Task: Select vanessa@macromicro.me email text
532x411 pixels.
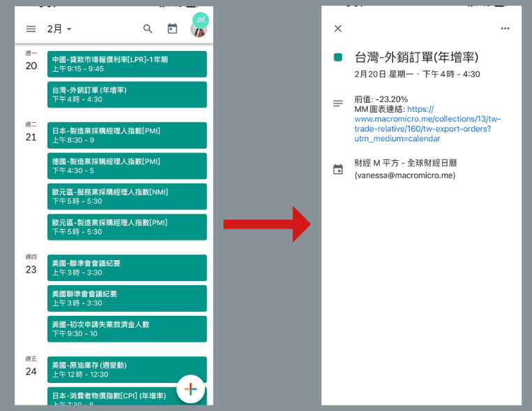Action: (x=405, y=175)
